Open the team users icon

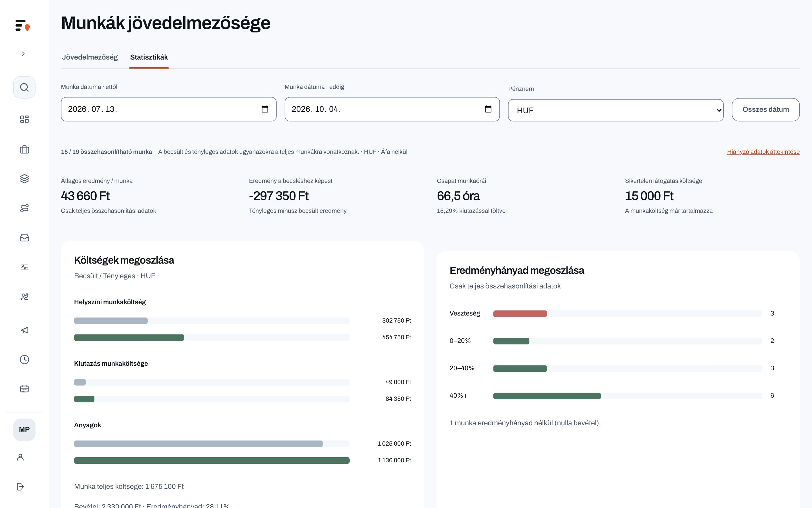[x=24, y=296]
